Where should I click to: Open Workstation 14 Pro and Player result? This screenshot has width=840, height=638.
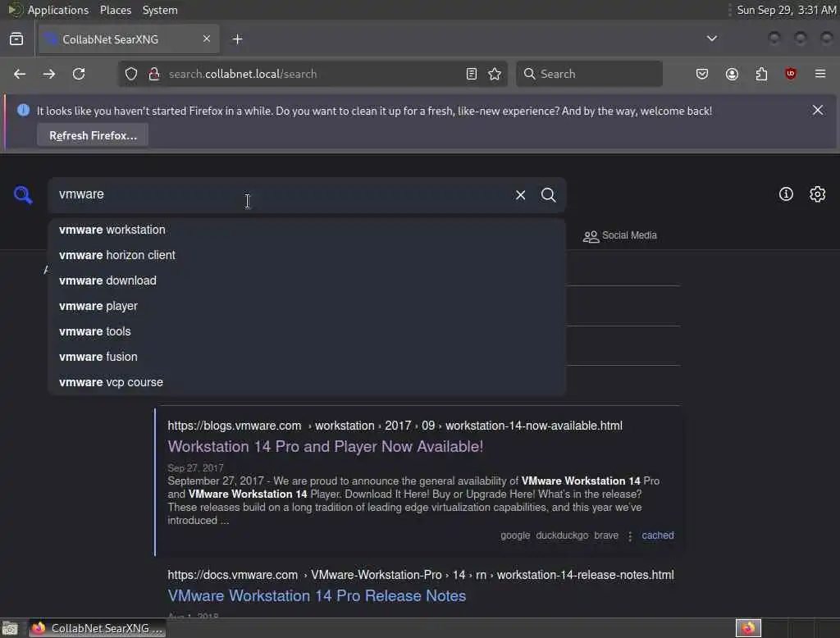[325, 447]
